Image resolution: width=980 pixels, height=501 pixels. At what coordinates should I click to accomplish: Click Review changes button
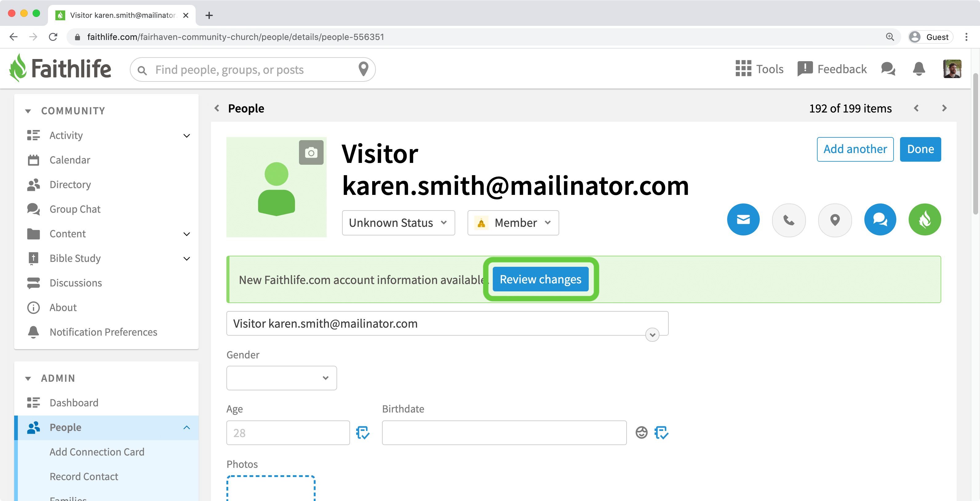coord(540,279)
